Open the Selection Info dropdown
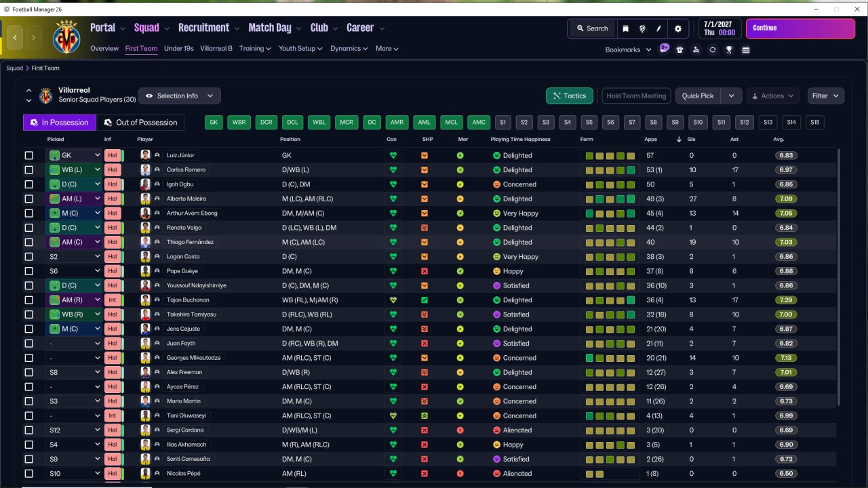868x488 pixels. point(180,96)
